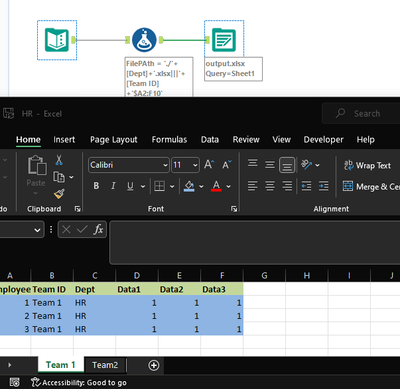Click the Formula tool FilePAth annotation
The width and height of the screenshot is (400, 389).
159,78
